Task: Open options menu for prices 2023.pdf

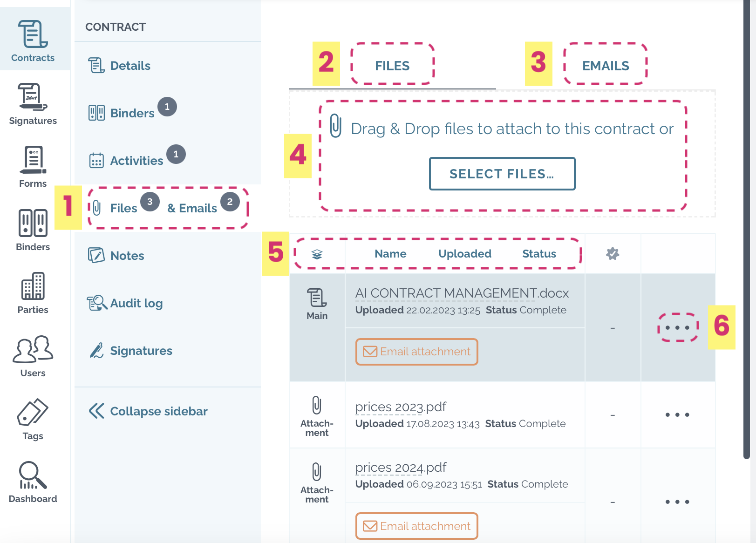Action: 677,414
